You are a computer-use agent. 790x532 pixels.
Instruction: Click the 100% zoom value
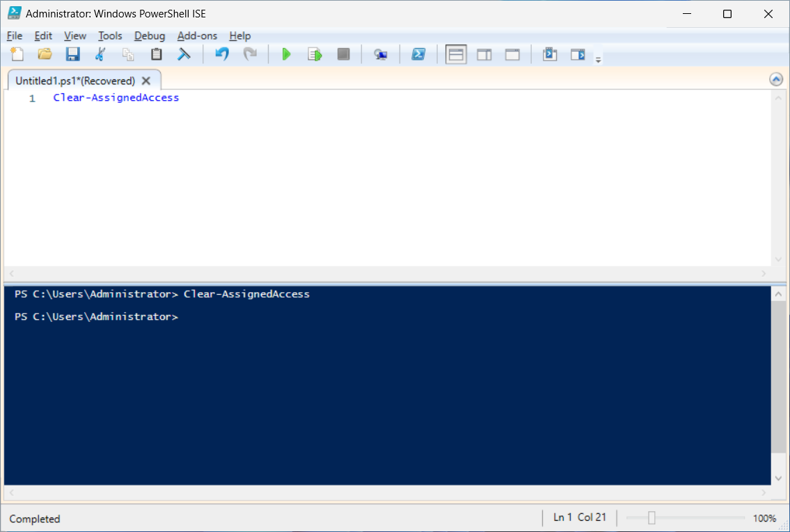[764, 518]
